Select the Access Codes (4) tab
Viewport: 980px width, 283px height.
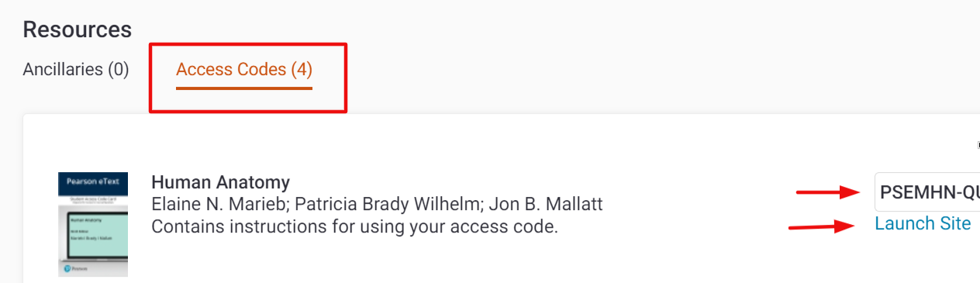pyautogui.click(x=244, y=69)
